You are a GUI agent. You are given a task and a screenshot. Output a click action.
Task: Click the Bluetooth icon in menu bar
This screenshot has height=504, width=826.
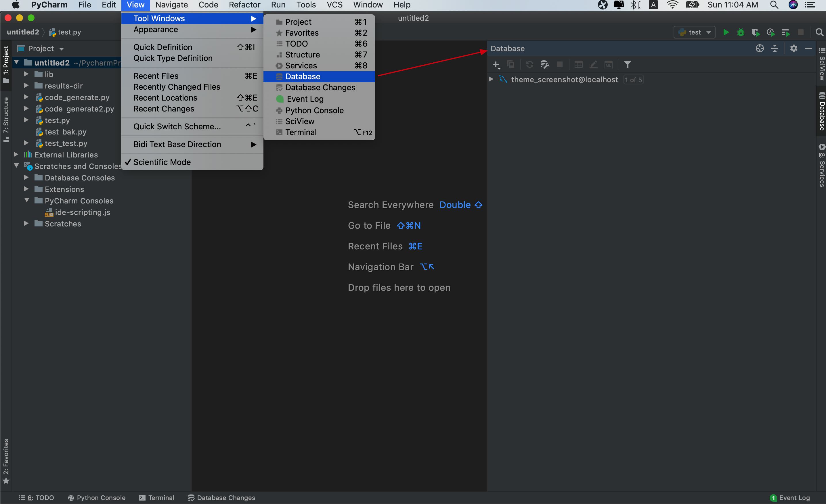pyautogui.click(x=636, y=5)
